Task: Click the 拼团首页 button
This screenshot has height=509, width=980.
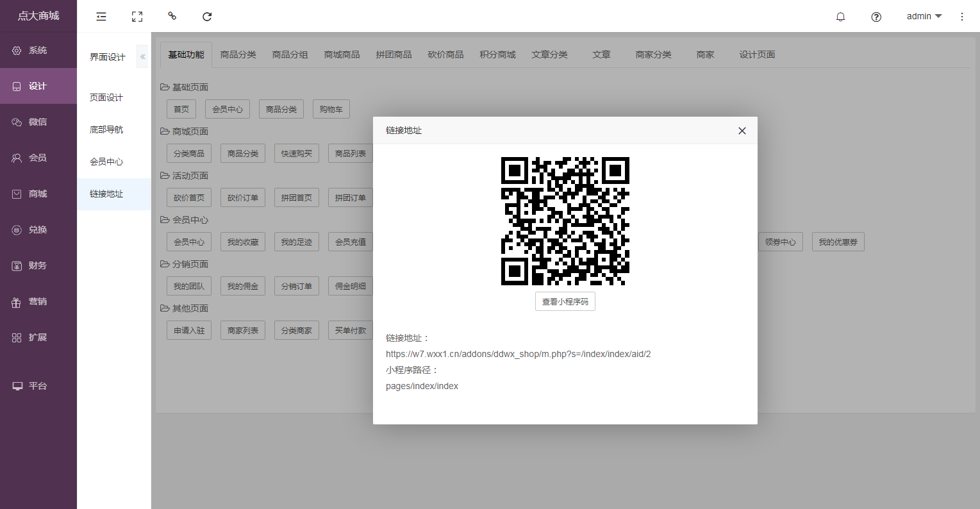Action: pyautogui.click(x=297, y=197)
